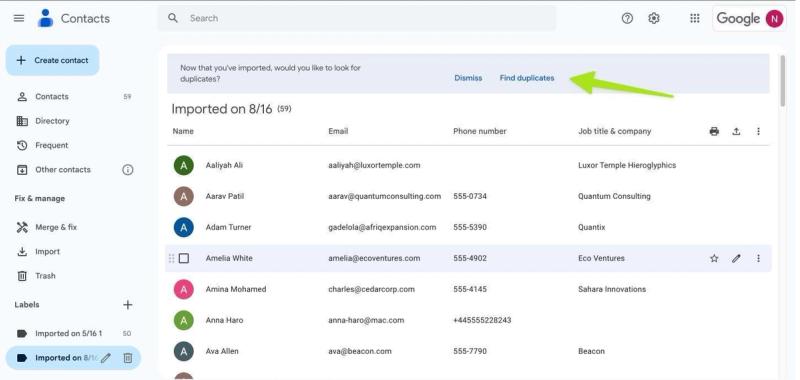This screenshot has width=800, height=380.
Task: Click the Google logo in the header
Action: coord(738,19)
